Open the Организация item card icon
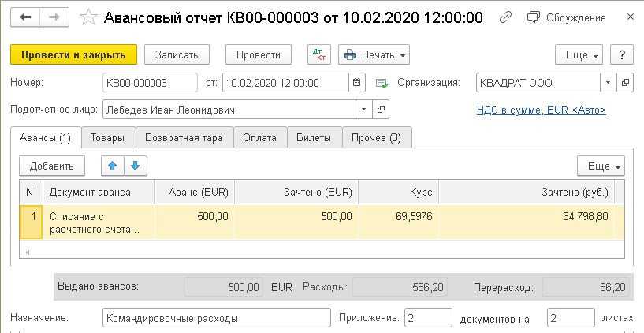The width and height of the screenshot is (644, 333). click(625, 83)
